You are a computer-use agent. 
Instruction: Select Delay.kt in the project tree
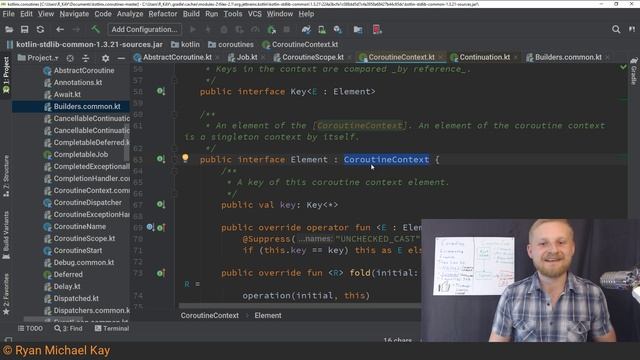coord(67,287)
